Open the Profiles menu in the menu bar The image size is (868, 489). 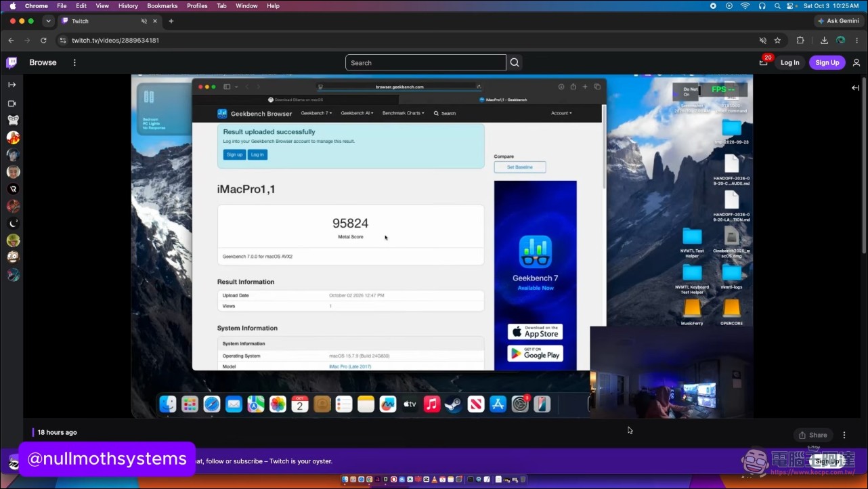click(x=197, y=6)
